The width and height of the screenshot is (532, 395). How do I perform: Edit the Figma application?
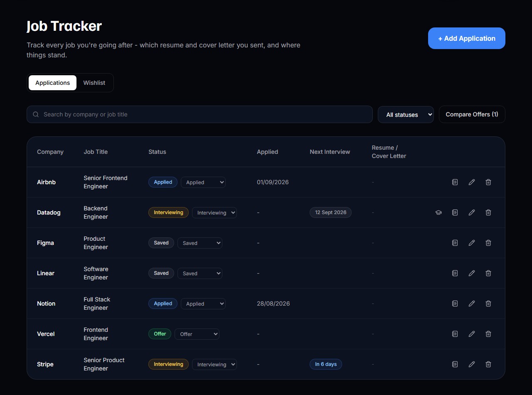(472, 243)
